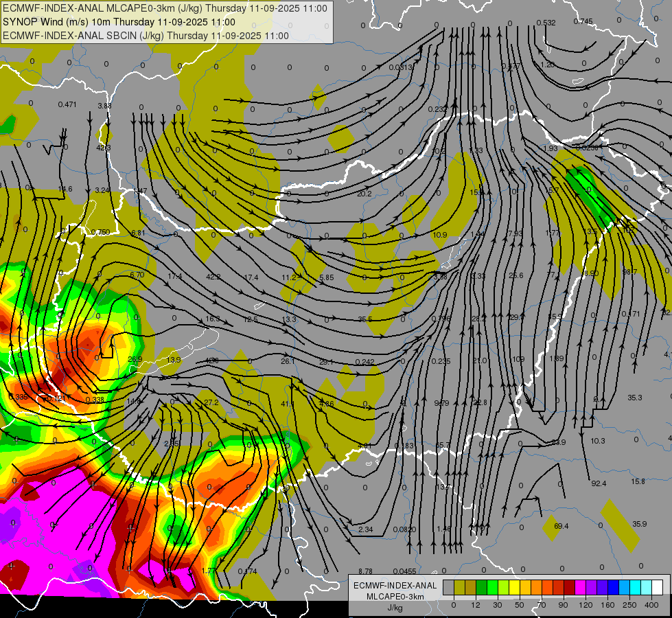Click the '4.26' value on the map

click(327, 404)
